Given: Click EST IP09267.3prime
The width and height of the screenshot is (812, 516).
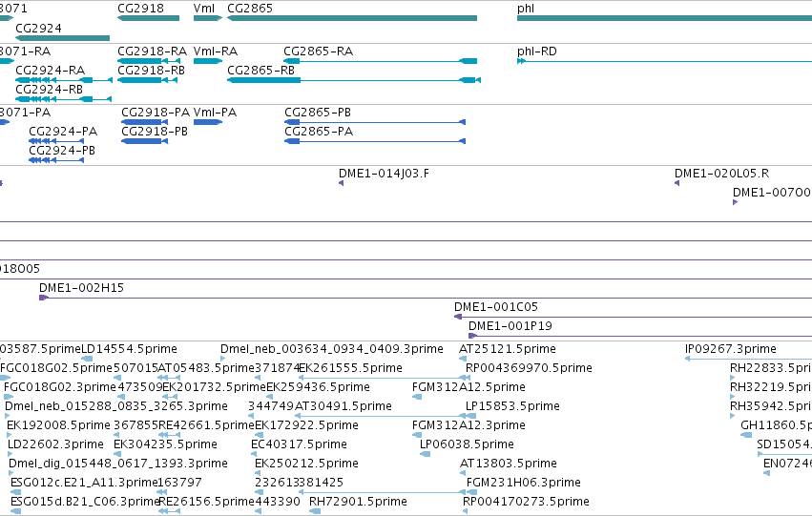Looking at the screenshot, I should pyautogui.click(x=730, y=349).
